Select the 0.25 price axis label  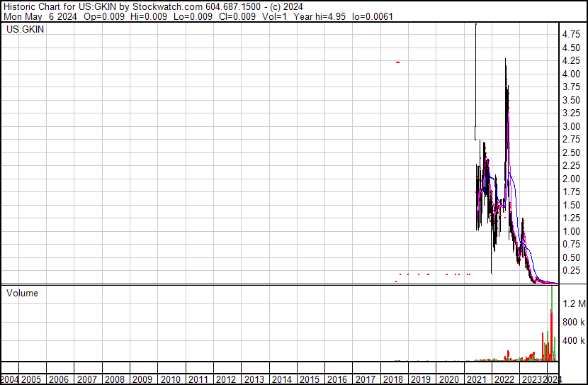click(571, 271)
